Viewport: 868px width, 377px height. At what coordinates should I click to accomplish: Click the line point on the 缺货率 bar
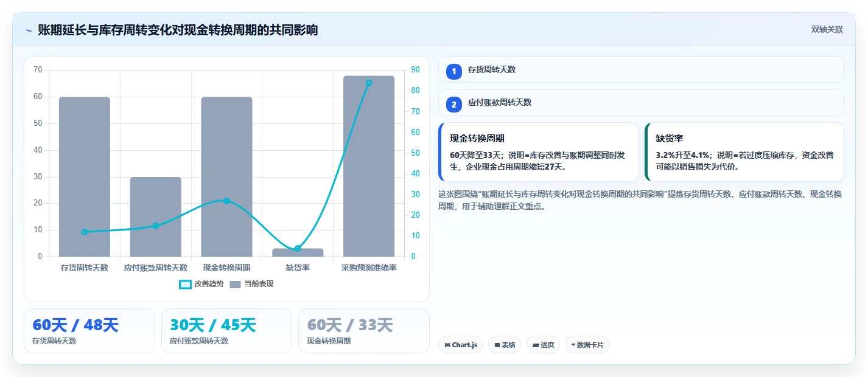tap(298, 248)
